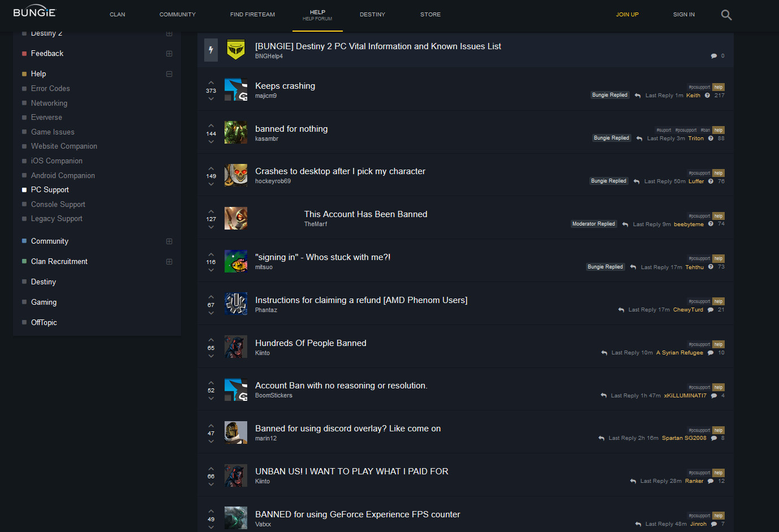Downvote the "Keeps crashing" thread
779x532 pixels.
tap(211, 98)
